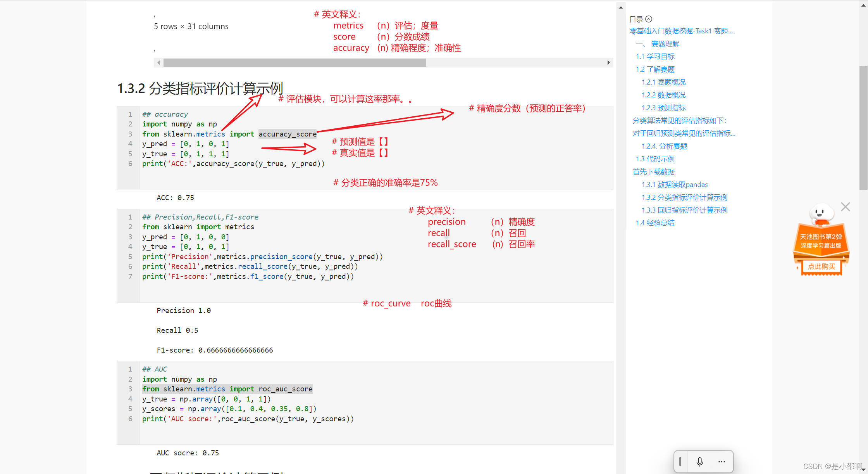Open 1.1 学习目标 in contents
Viewport: 868px width, 474px height.
coord(655,57)
